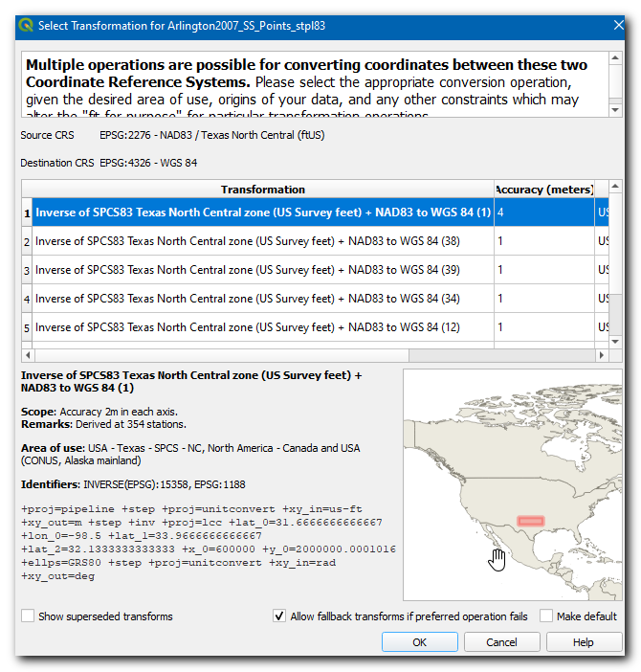Click table's vertical scrollbar up arrow
The width and height of the screenshot is (641, 672).
[x=616, y=188]
